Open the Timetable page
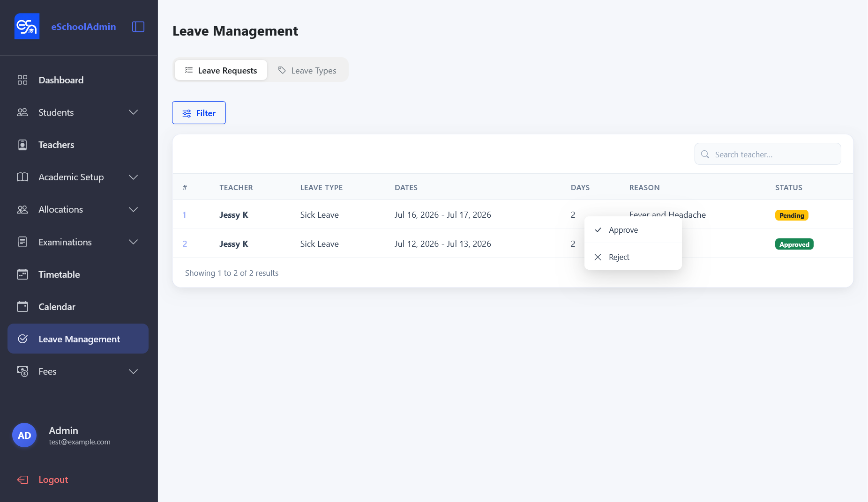The width and height of the screenshot is (868, 502). (78, 274)
